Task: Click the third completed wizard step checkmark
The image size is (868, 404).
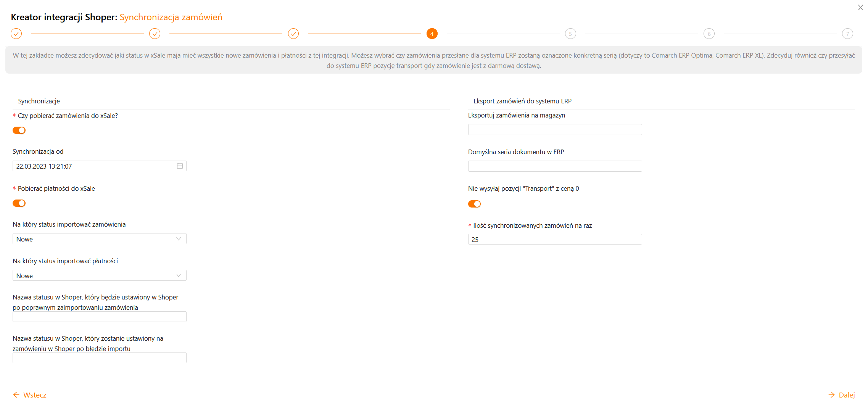Action: (293, 34)
